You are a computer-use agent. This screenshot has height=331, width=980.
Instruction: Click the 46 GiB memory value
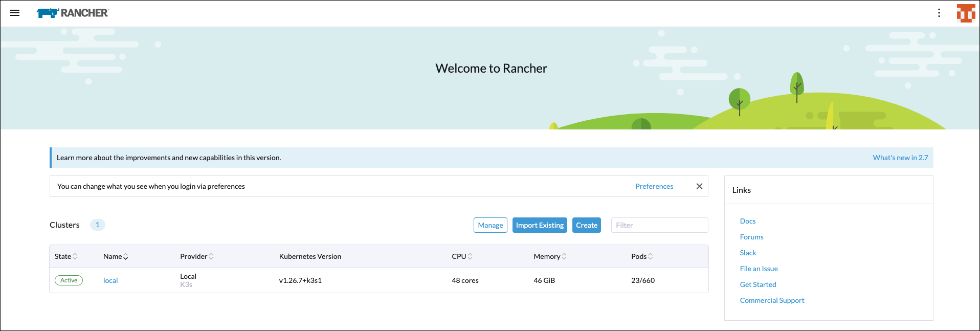(x=544, y=280)
